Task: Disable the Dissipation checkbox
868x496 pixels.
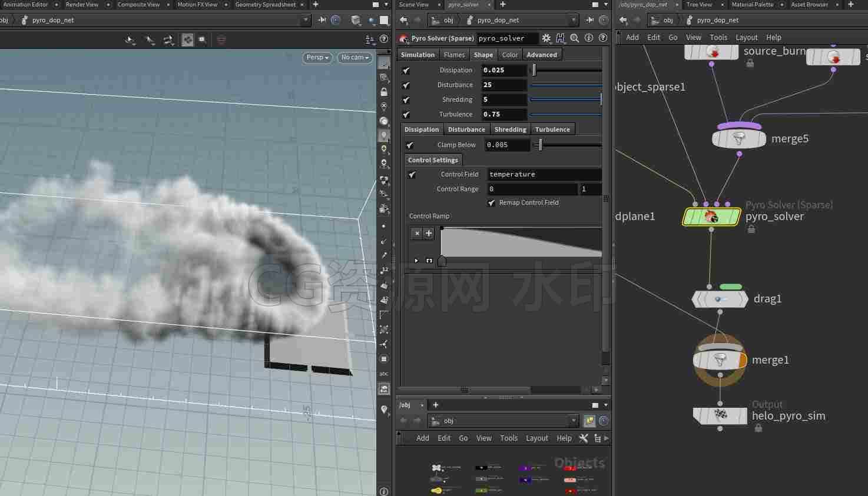Action: pos(406,71)
